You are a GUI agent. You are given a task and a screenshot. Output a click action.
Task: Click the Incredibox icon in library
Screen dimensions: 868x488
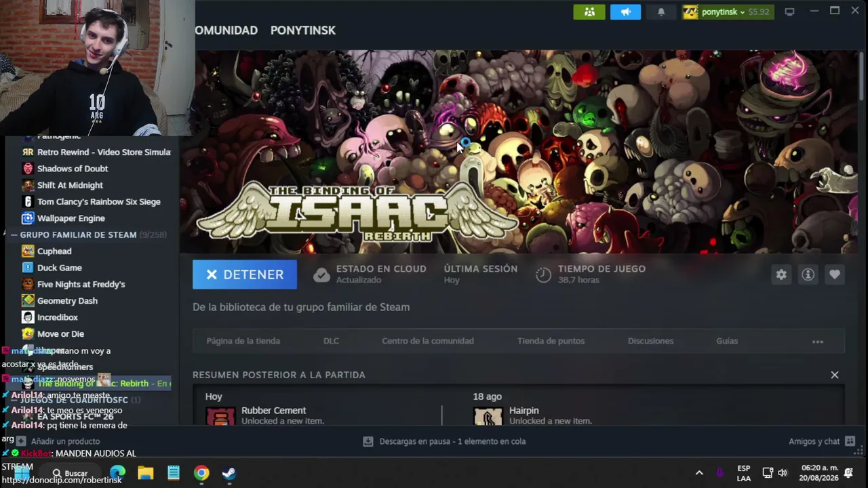click(x=28, y=317)
